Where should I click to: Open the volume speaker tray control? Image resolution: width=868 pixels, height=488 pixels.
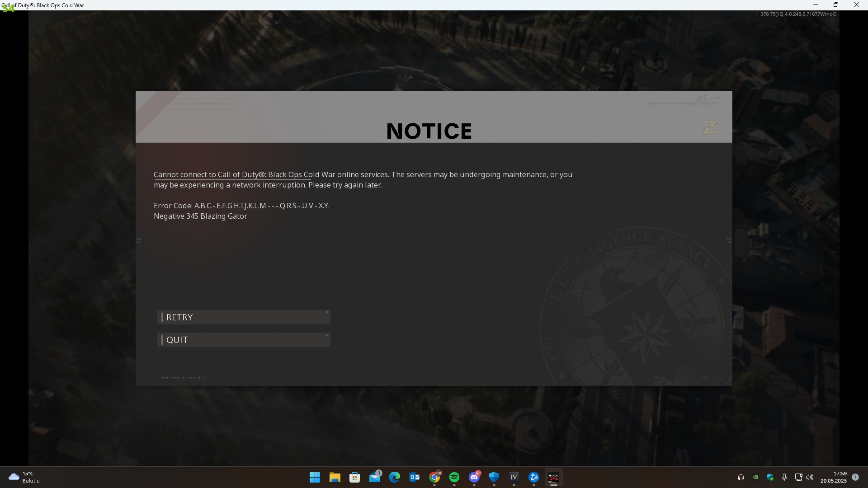810,477
